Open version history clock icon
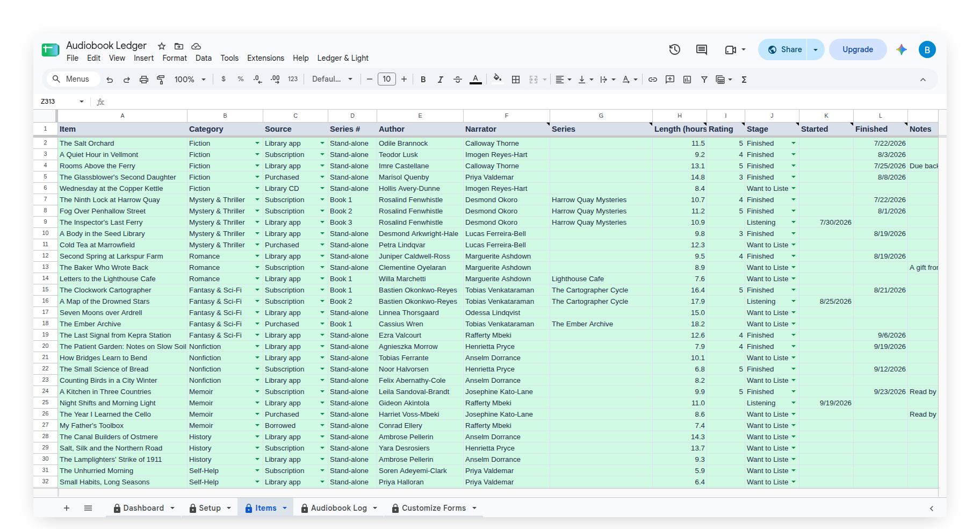The image size is (980, 529). coord(675,49)
